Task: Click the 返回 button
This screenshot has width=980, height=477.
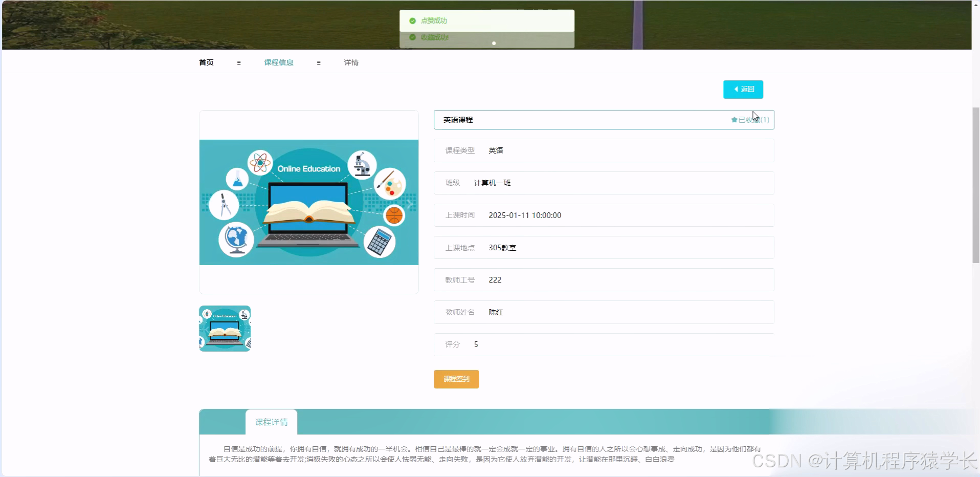Action: tap(743, 89)
